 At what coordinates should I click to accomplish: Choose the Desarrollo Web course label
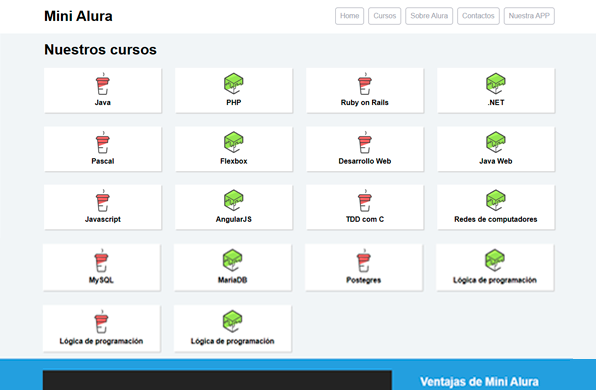365,161
